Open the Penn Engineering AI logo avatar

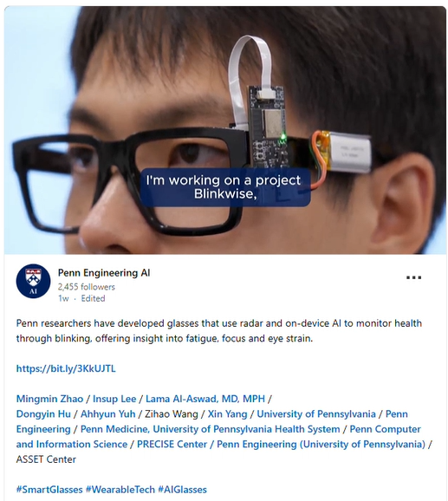coord(33,281)
